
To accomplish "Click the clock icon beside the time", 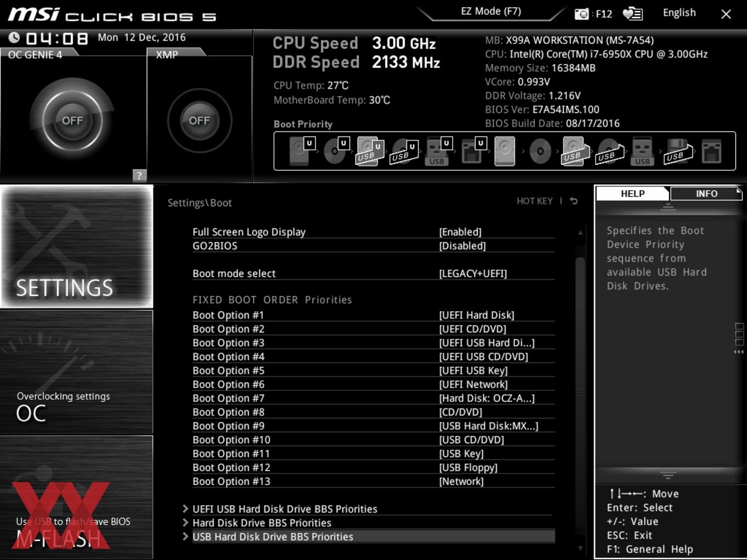I will [14, 37].
